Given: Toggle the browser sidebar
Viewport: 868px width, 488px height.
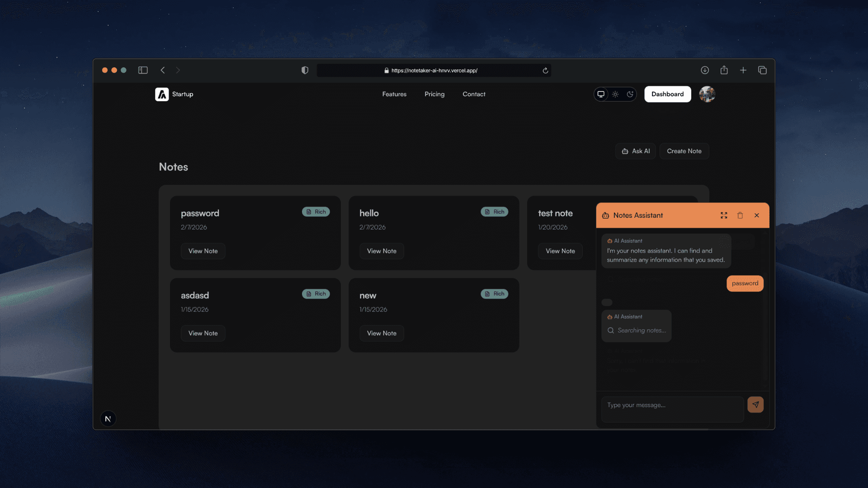Looking at the screenshot, I should tap(143, 70).
